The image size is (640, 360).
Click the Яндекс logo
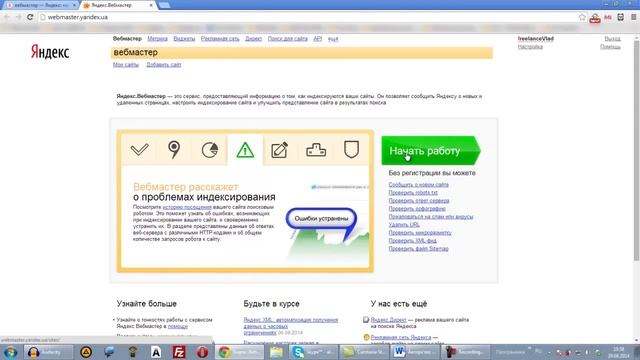[x=50, y=52]
